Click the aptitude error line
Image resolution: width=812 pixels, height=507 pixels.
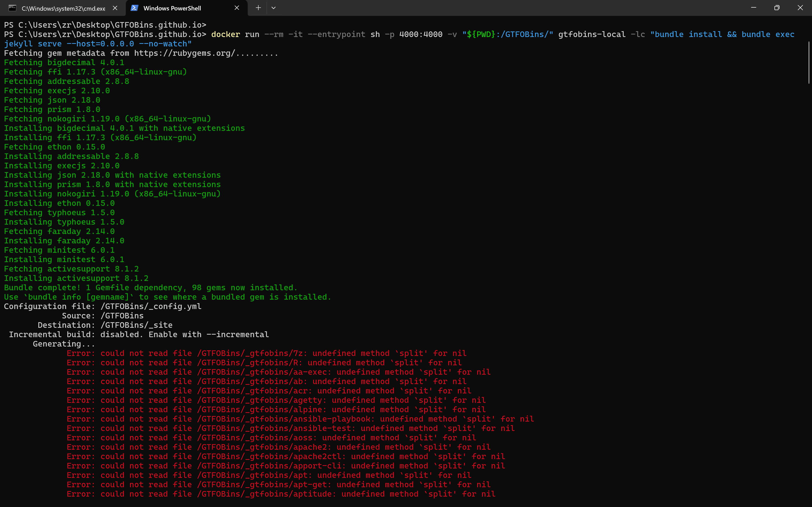coord(281,494)
